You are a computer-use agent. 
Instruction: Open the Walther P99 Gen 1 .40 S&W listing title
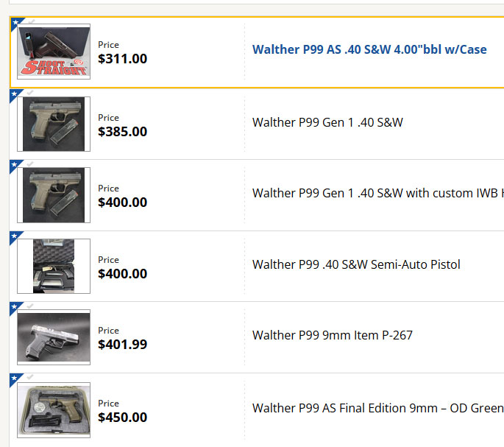pos(327,122)
